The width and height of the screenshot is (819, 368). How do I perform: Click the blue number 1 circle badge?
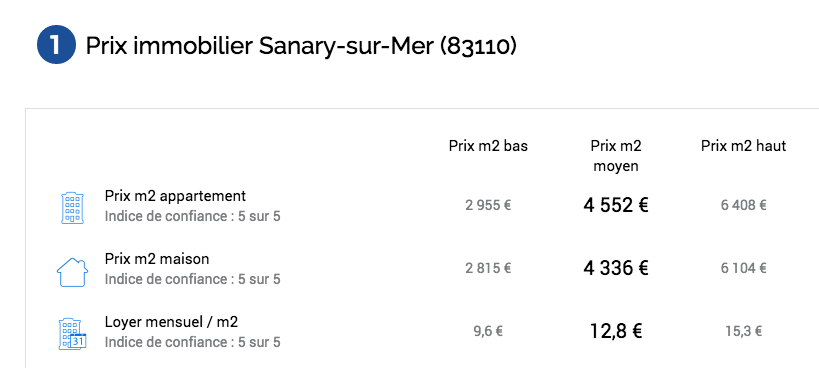point(56,45)
